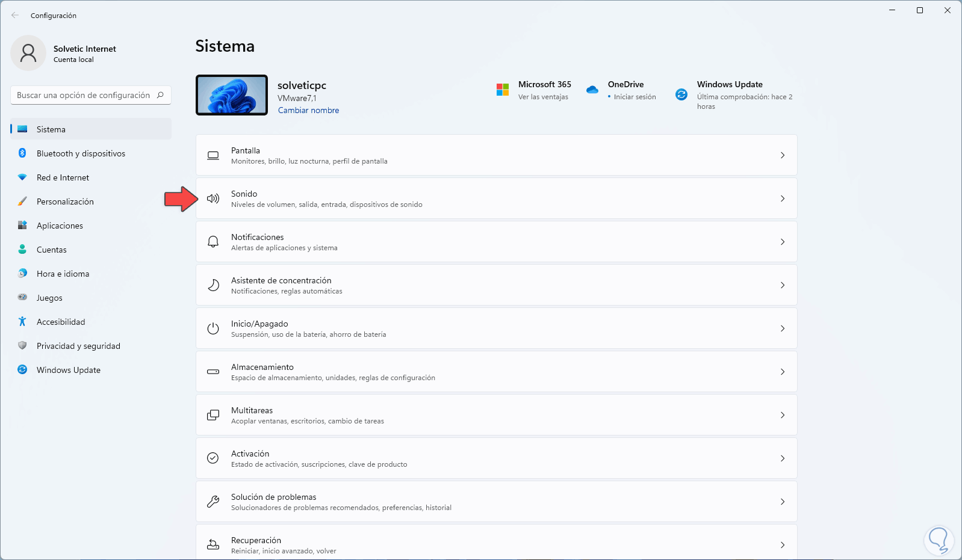The image size is (962, 560).
Task: Click the Asistente de concentración moon icon
Action: [213, 285]
